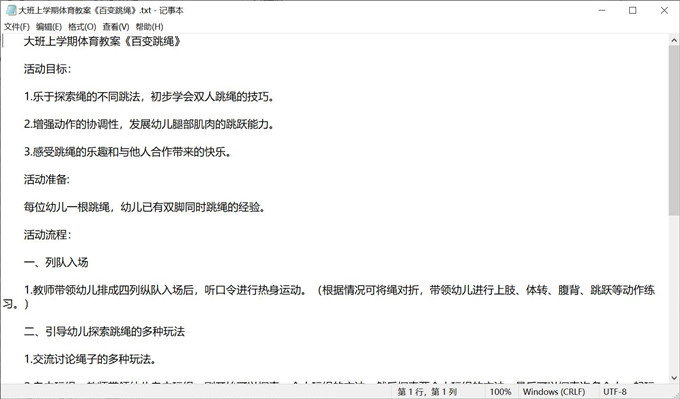This screenshot has width=680, height=399.
Task: Click the 100% zoom indicator in status bar
Action: coord(500,392)
